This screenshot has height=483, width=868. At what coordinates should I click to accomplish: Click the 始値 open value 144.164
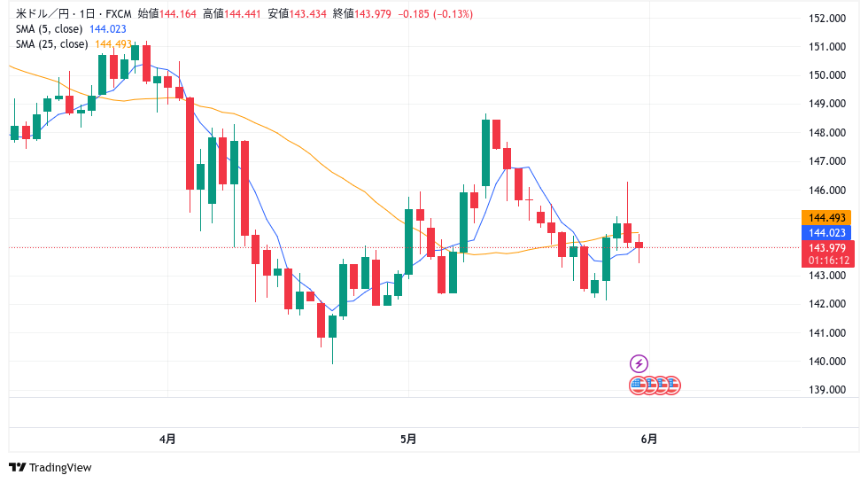coord(178,14)
